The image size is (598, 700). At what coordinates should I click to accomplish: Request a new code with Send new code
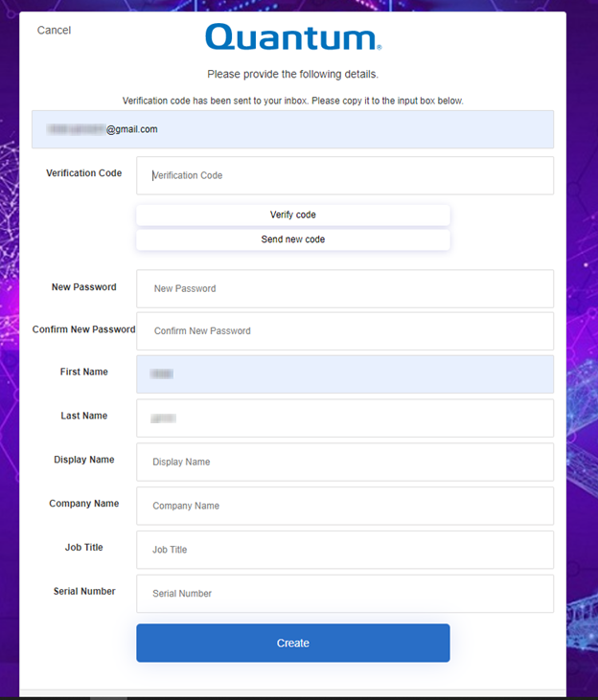[x=292, y=239]
